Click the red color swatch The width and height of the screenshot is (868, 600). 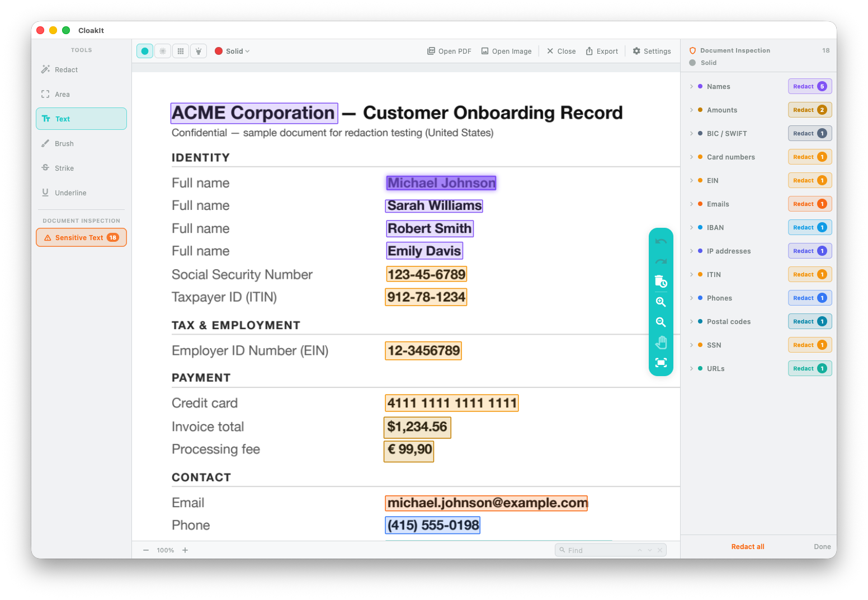click(219, 51)
